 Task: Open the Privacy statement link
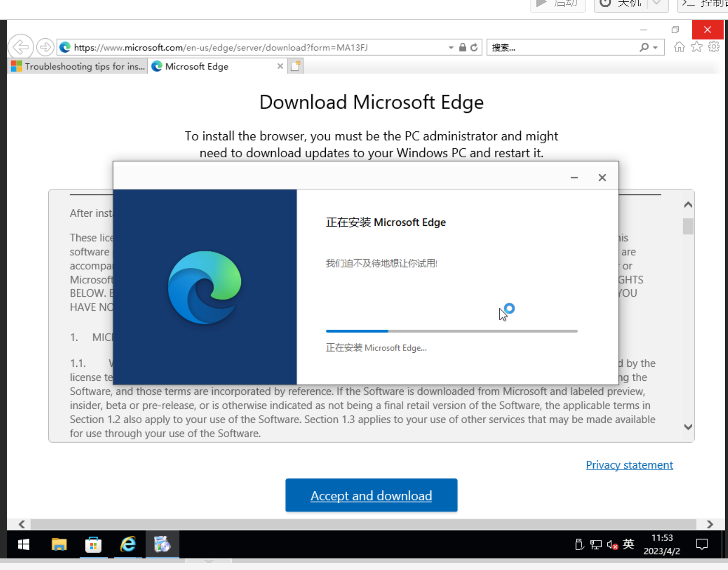click(629, 465)
